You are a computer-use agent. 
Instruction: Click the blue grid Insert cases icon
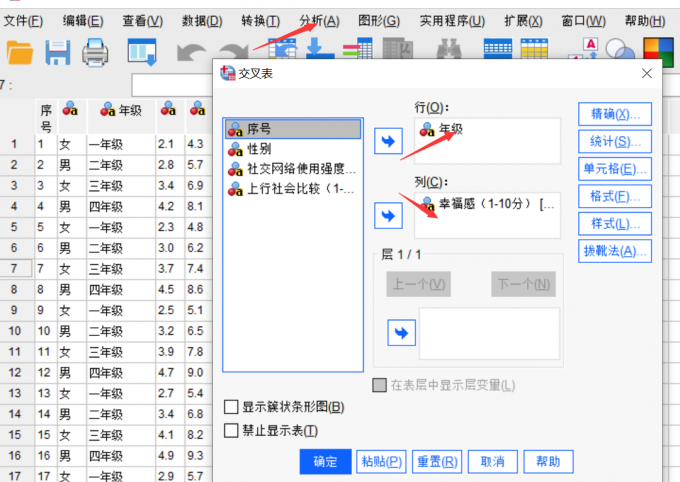[x=497, y=49]
